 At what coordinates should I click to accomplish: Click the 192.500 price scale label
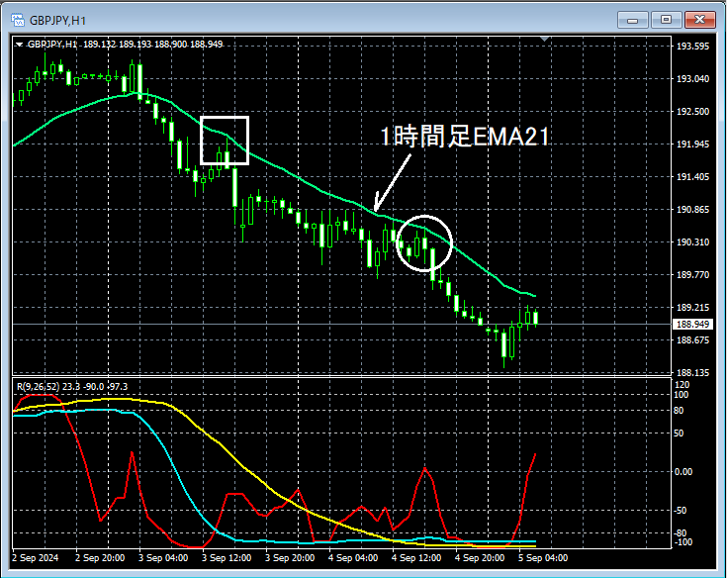click(x=692, y=112)
